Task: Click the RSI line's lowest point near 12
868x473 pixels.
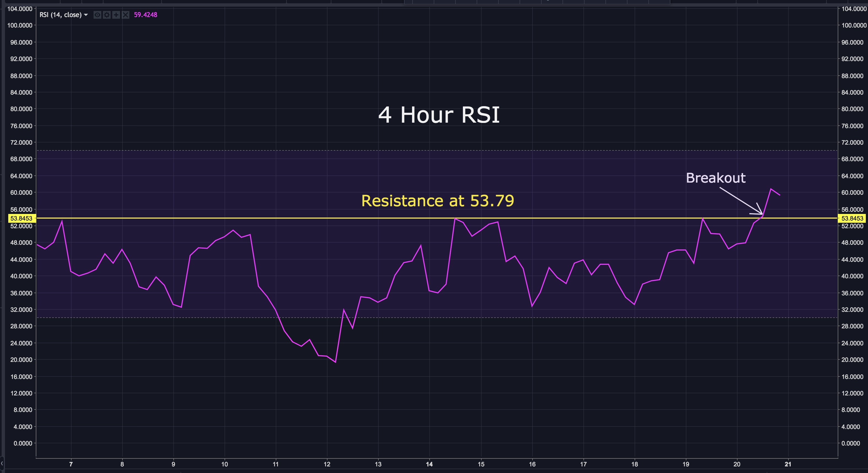Action: pos(335,362)
